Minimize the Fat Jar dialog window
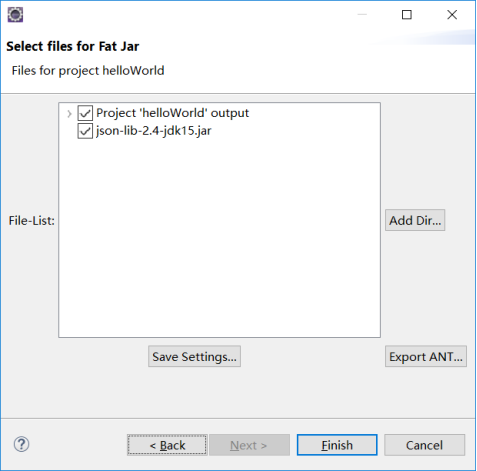The width and height of the screenshot is (477, 471). point(362,15)
